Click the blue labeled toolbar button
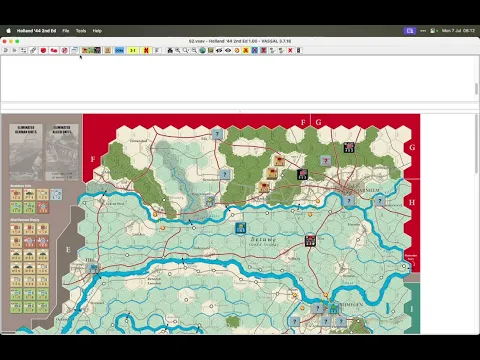This screenshot has height=360, width=480. [x=119, y=50]
